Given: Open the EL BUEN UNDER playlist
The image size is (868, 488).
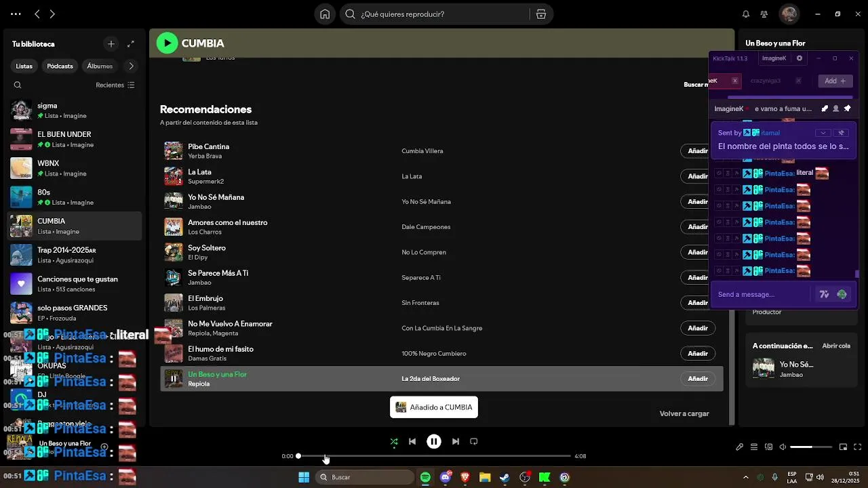Looking at the screenshot, I should 75,140.
